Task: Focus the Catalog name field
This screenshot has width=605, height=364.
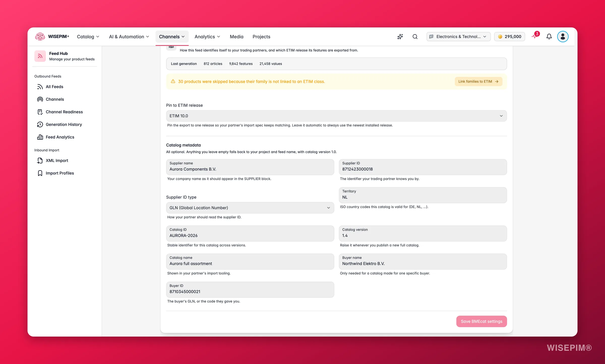Action: coord(250,261)
